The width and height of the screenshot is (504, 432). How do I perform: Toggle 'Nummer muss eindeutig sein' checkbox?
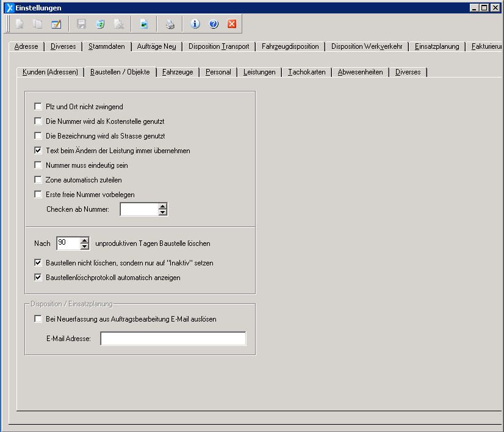pos(38,165)
